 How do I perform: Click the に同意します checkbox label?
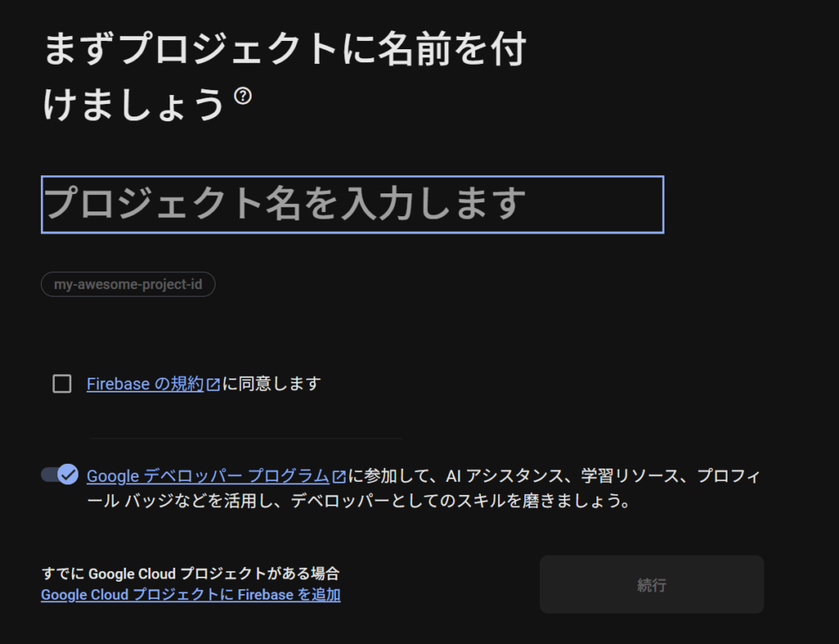click(x=271, y=383)
